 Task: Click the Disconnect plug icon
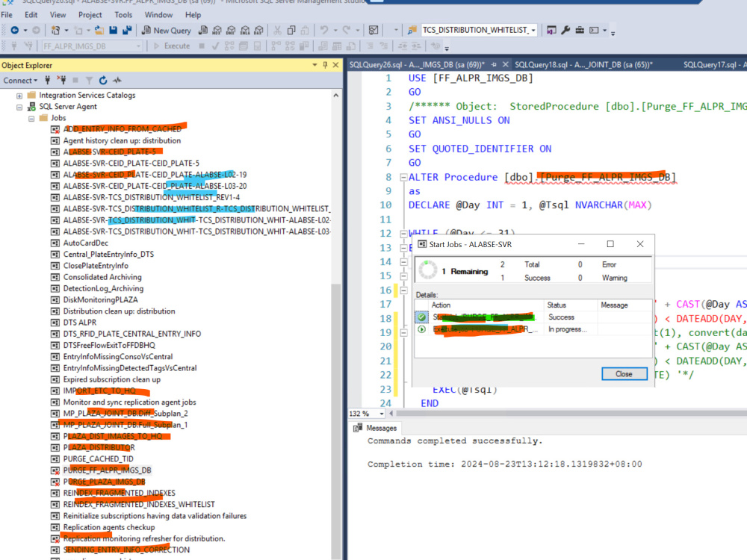tap(61, 80)
